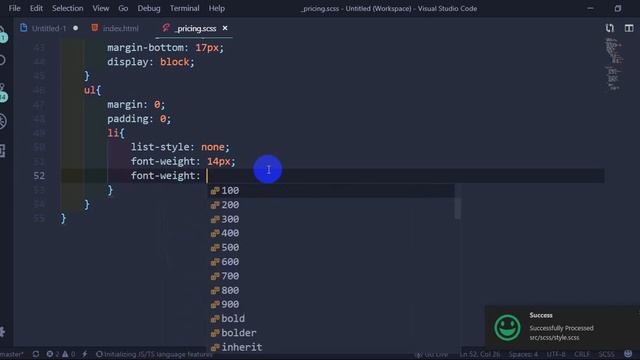Click Initializing JS/TS language features status
The height and width of the screenshot is (360, 640).
click(154, 354)
